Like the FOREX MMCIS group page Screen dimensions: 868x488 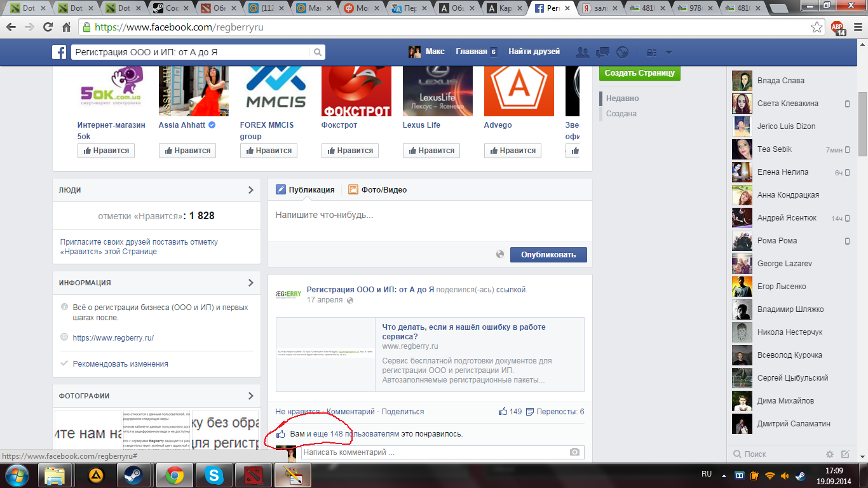(269, 151)
